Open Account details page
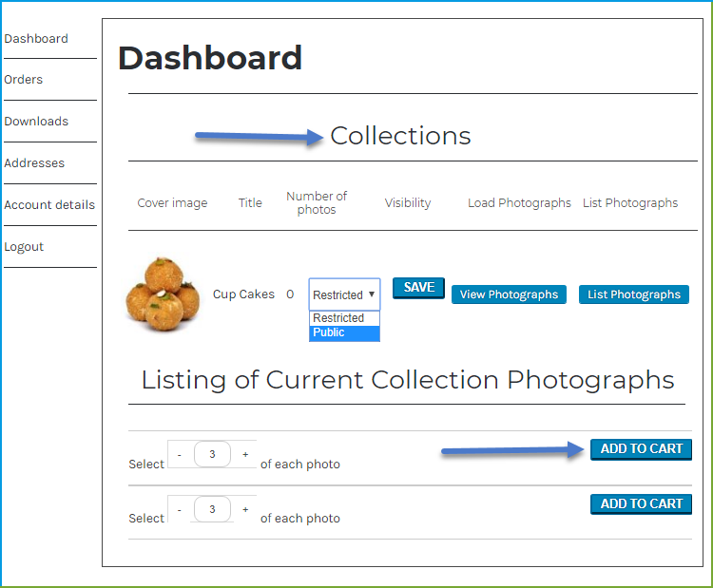 click(49, 205)
